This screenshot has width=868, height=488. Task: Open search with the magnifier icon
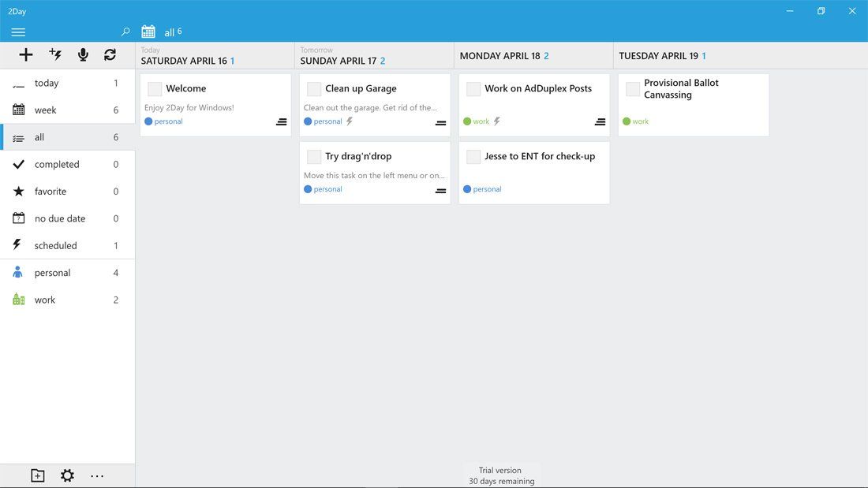pos(125,32)
